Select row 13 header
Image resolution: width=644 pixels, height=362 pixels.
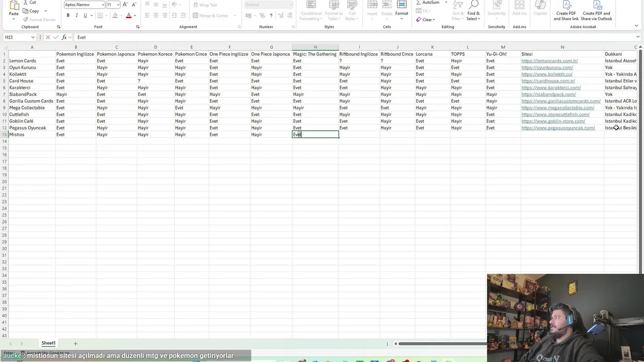4,134
